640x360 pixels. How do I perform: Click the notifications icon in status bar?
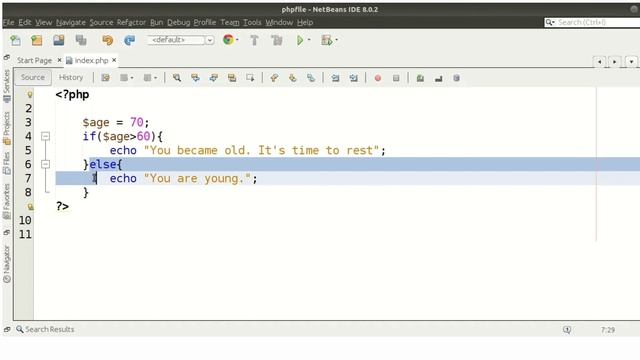click(x=567, y=329)
